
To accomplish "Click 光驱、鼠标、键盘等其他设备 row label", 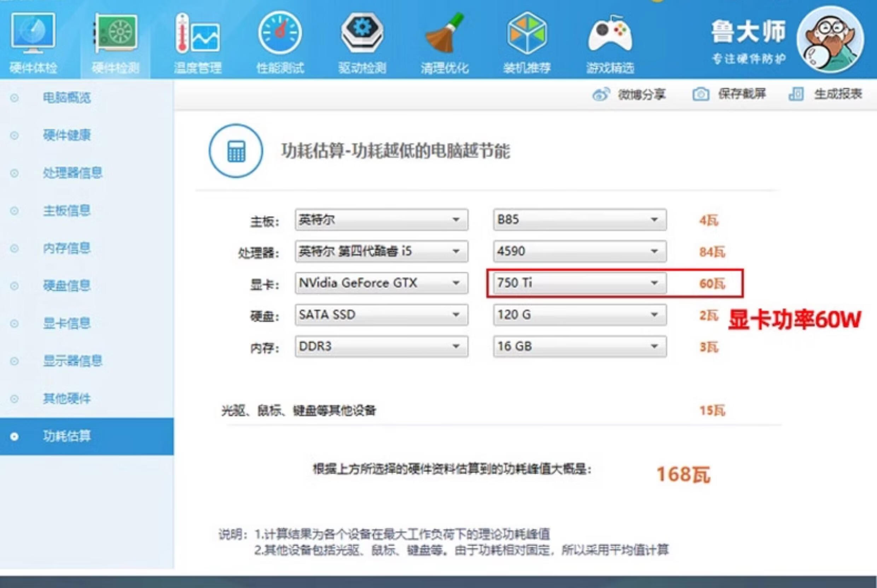I will pos(299,411).
